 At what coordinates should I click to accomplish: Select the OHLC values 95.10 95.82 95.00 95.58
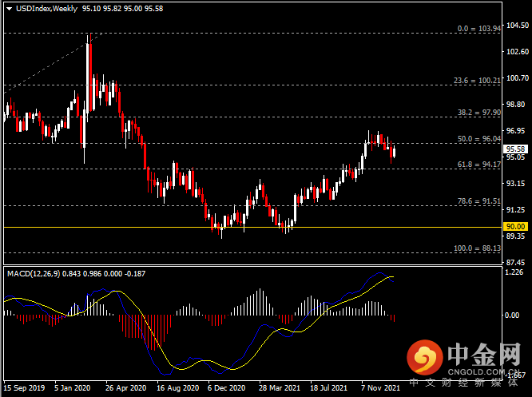122,9
